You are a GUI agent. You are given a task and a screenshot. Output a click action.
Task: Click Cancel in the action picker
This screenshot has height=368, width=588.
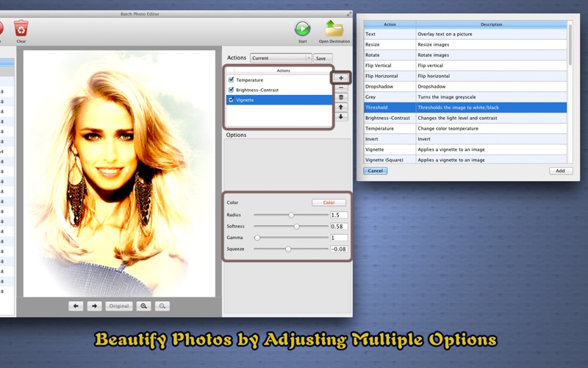tap(375, 171)
